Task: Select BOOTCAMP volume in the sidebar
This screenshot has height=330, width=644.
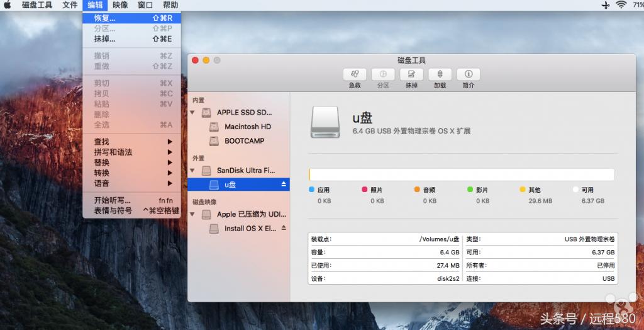Action: coord(244,141)
